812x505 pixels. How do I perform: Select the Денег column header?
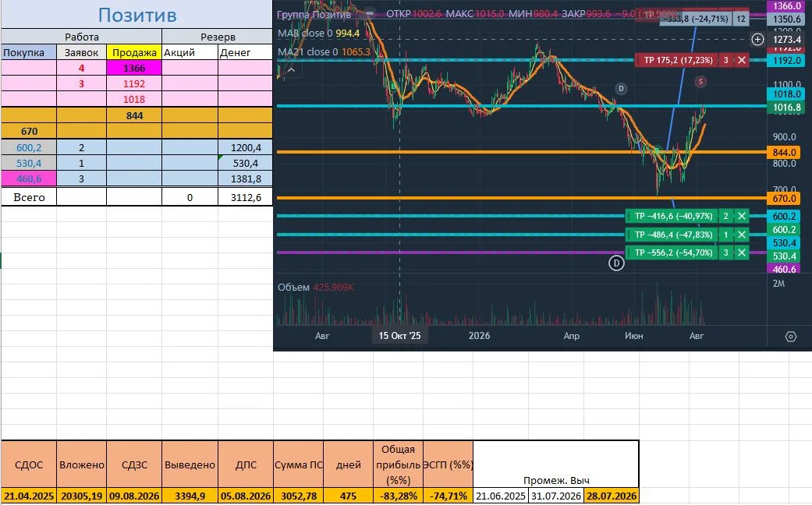(x=246, y=52)
